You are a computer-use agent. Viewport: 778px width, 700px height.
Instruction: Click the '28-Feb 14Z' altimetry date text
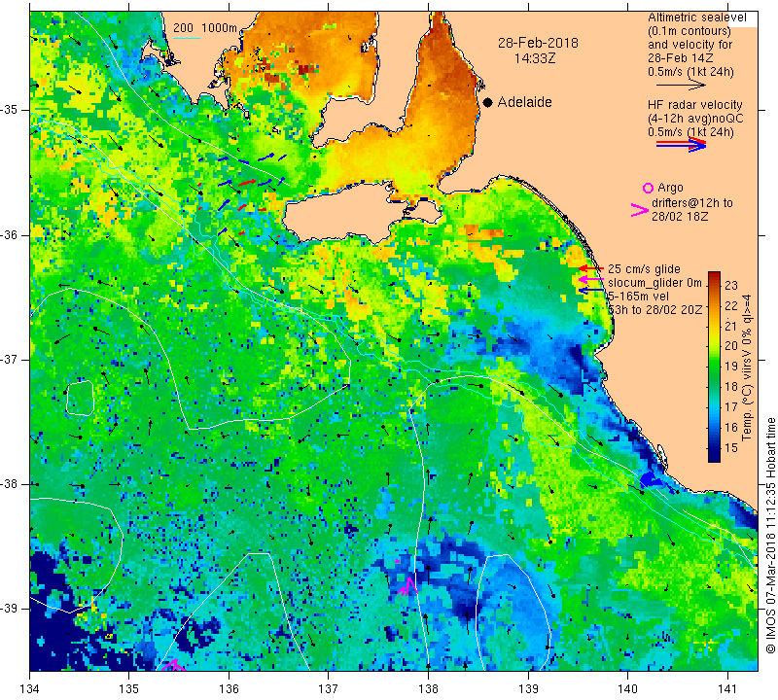(680, 58)
